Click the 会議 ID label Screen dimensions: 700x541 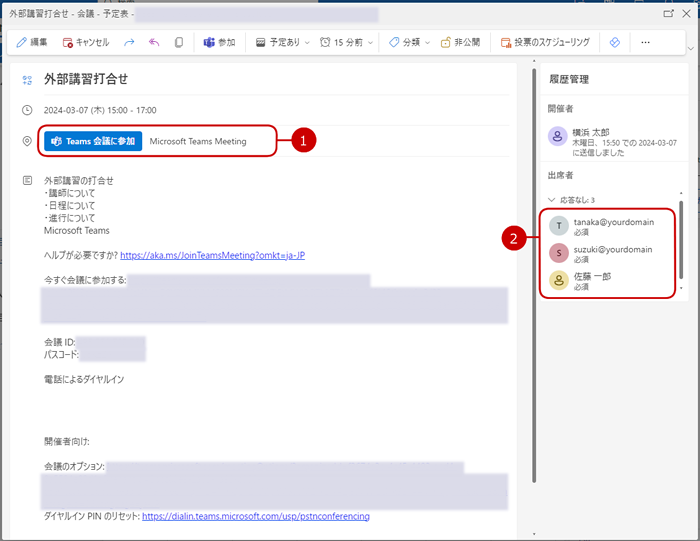[x=59, y=342]
